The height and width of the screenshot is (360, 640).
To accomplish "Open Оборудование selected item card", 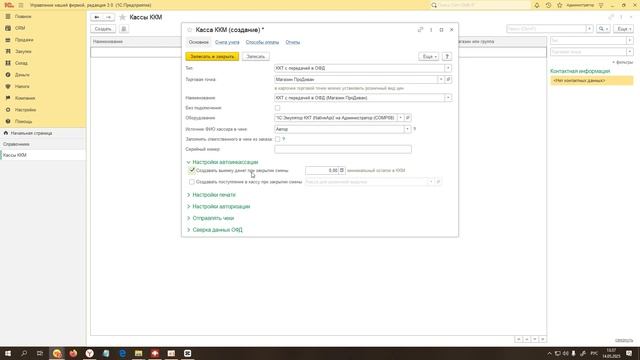I will (x=408, y=118).
